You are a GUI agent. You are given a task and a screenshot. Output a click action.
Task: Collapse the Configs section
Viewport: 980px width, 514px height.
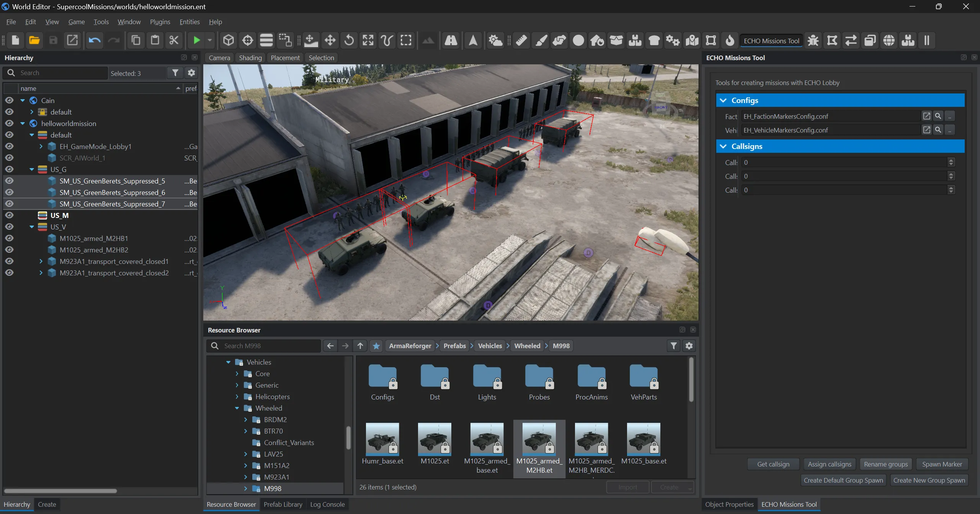click(x=723, y=100)
